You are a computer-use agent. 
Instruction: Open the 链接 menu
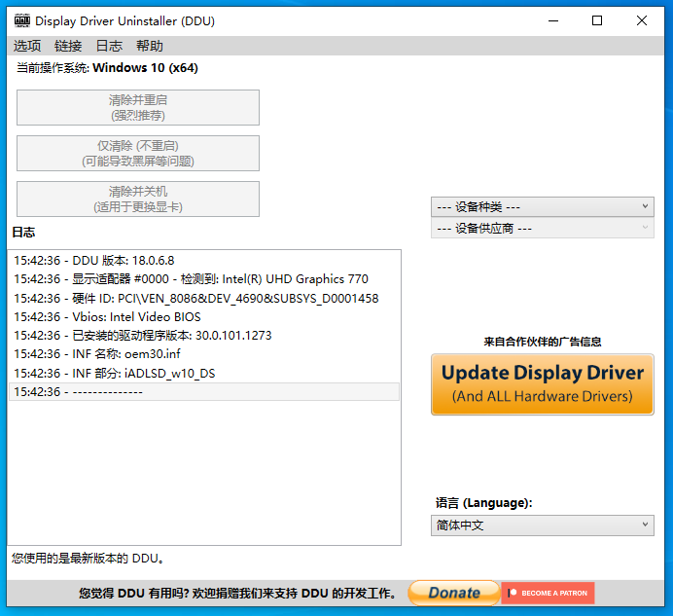(x=68, y=46)
